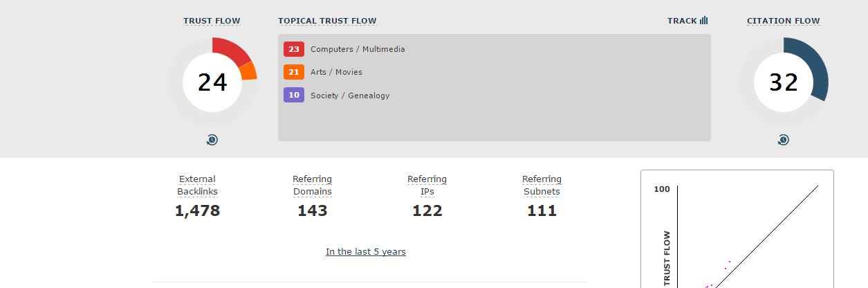The image size is (868, 288).
Task: Open the Trust Flow heading definition
Action: [x=212, y=21]
